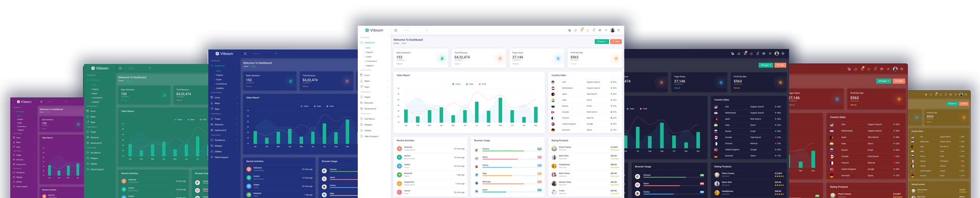
Task: Click the Delivered activity icon in the white dashboard
Action: [400, 148]
